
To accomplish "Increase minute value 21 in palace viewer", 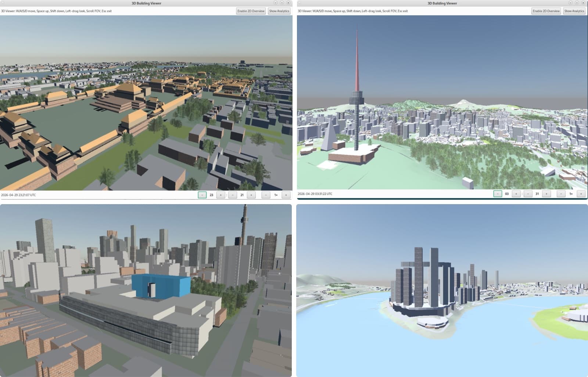I will click(251, 195).
